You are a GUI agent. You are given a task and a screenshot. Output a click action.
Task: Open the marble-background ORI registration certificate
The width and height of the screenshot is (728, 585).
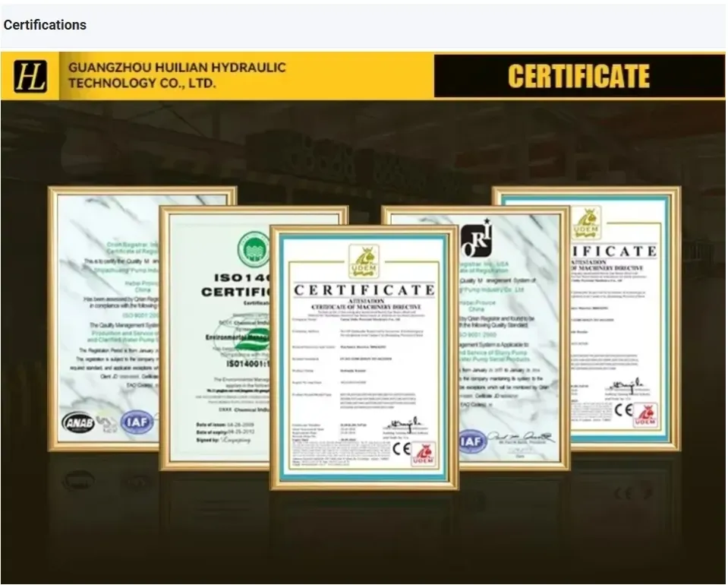(x=513, y=338)
